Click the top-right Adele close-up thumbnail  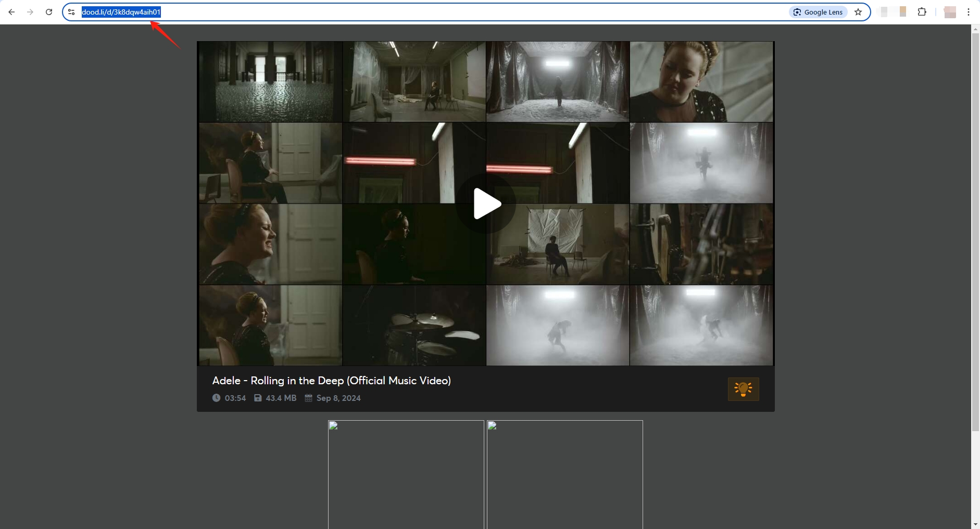coord(701,82)
